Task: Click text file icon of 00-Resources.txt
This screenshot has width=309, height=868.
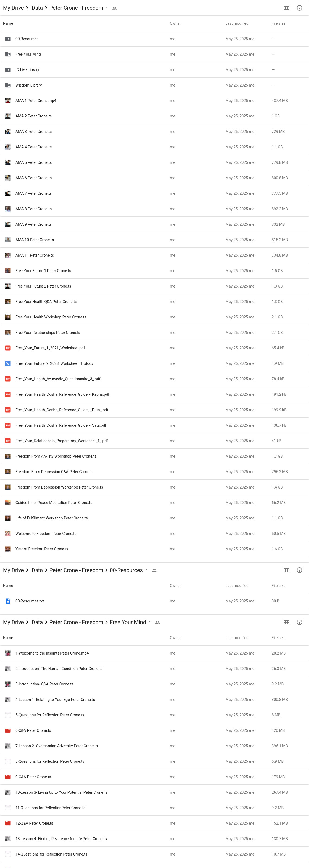Action: 8,601
